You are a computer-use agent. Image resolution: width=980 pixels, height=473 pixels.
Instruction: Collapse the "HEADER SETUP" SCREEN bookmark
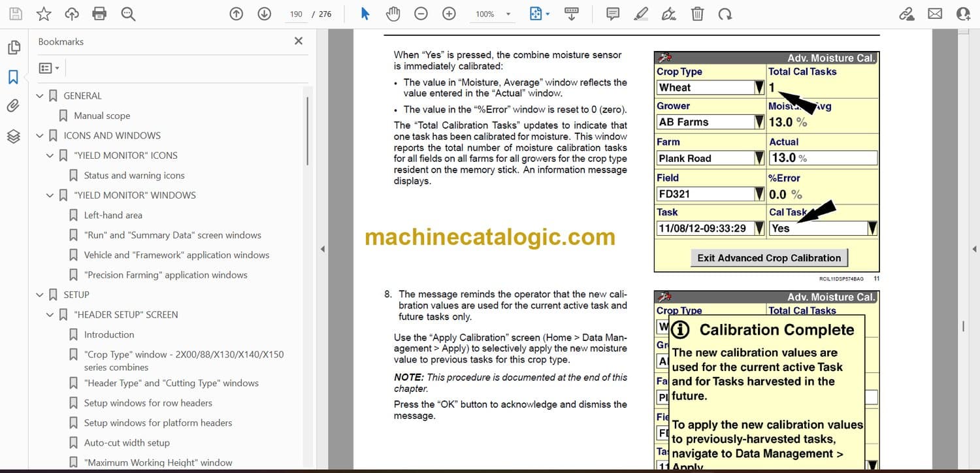50,315
